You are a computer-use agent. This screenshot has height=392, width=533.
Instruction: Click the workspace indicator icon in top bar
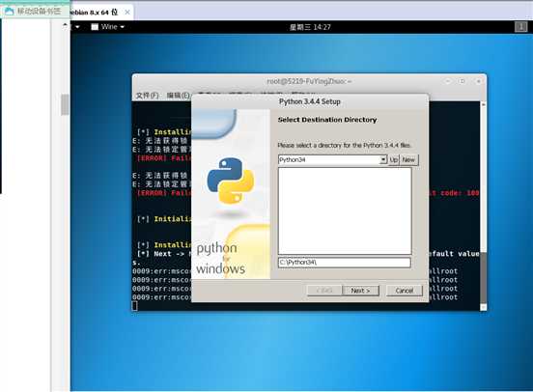pyautogui.click(x=520, y=27)
